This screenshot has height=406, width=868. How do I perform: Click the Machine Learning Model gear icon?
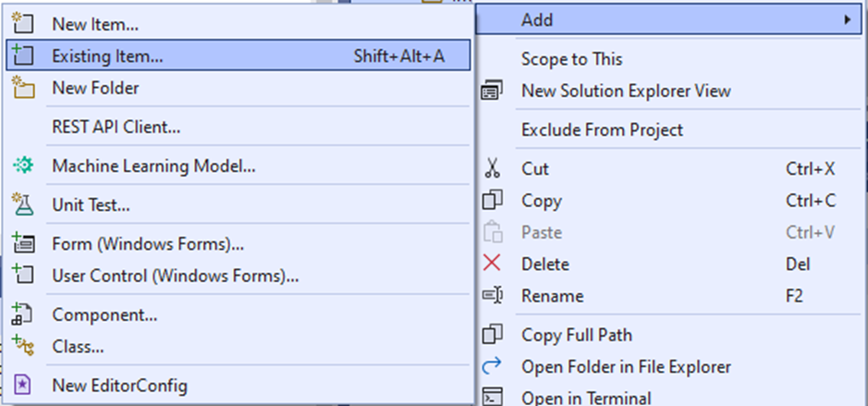pos(23,166)
